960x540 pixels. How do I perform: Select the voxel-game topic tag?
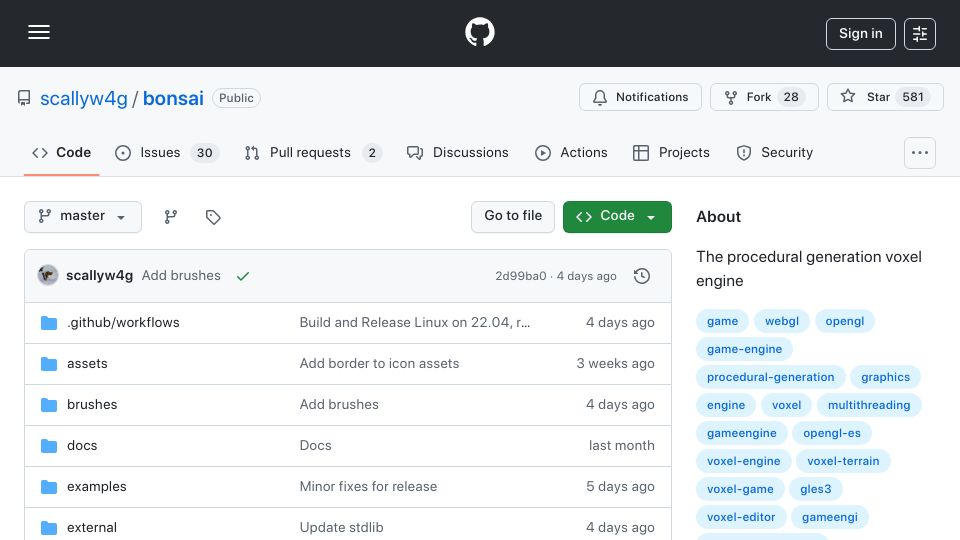[740, 490]
